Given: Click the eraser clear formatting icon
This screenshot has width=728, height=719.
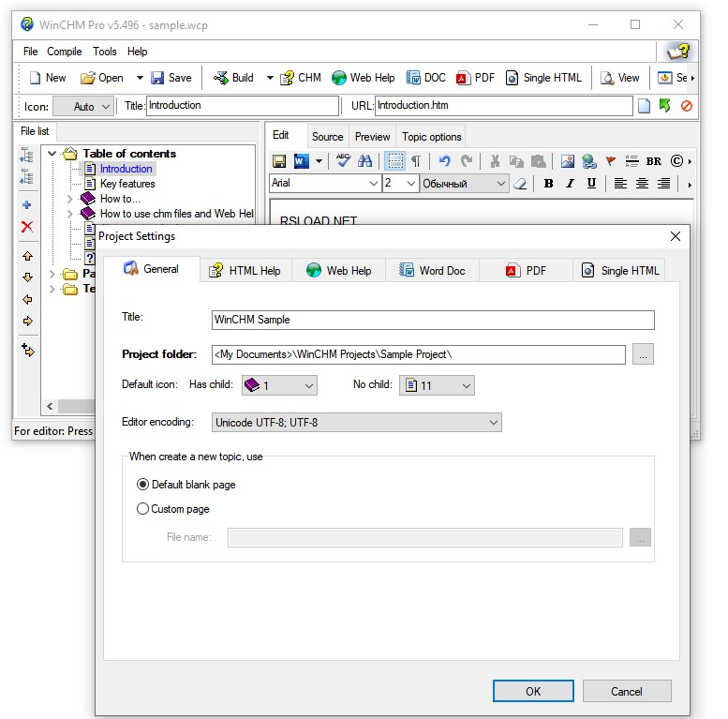Looking at the screenshot, I should tap(520, 184).
